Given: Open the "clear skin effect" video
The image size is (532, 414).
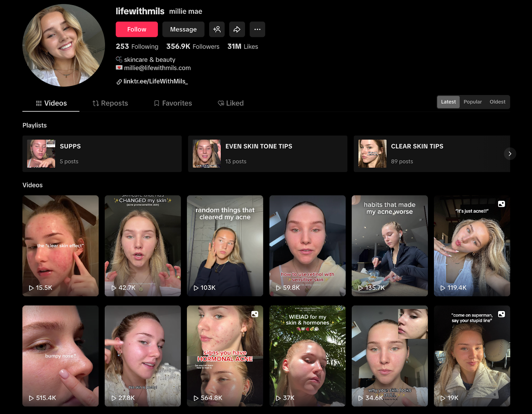Looking at the screenshot, I should click(61, 246).
